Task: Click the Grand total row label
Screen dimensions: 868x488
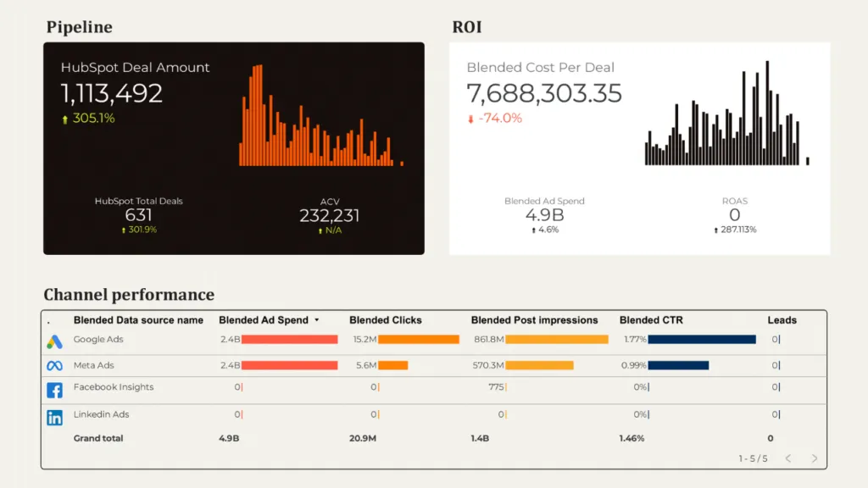Action: 97,438
